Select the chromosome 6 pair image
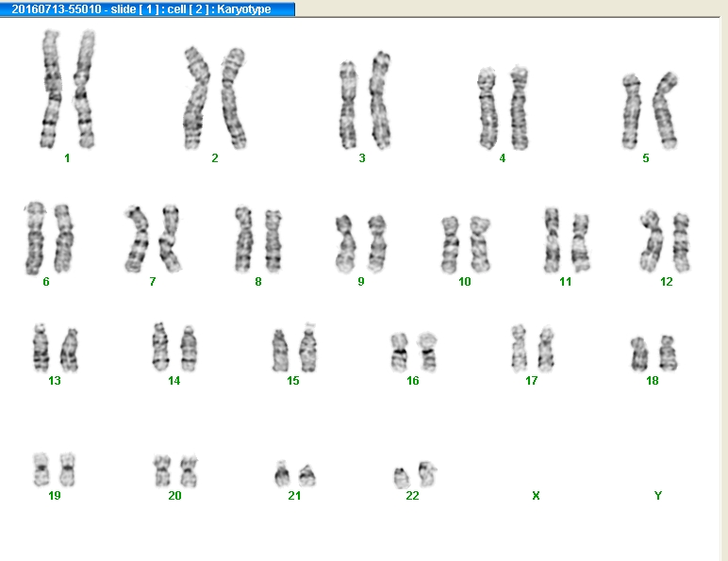728x561 pixels. click(49, 238)
